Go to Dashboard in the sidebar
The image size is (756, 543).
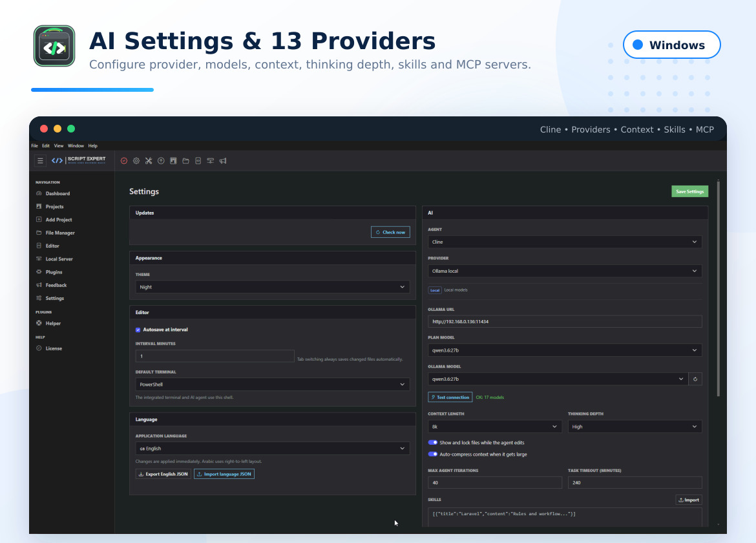click(x=58, y=193)
